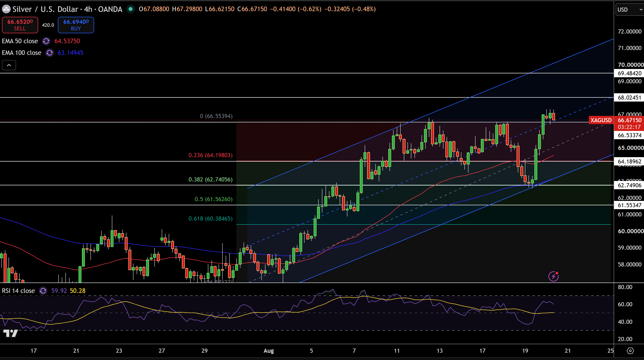
Task: Click the RSI moving average value 50.28
Action: [x=78, y=291]
